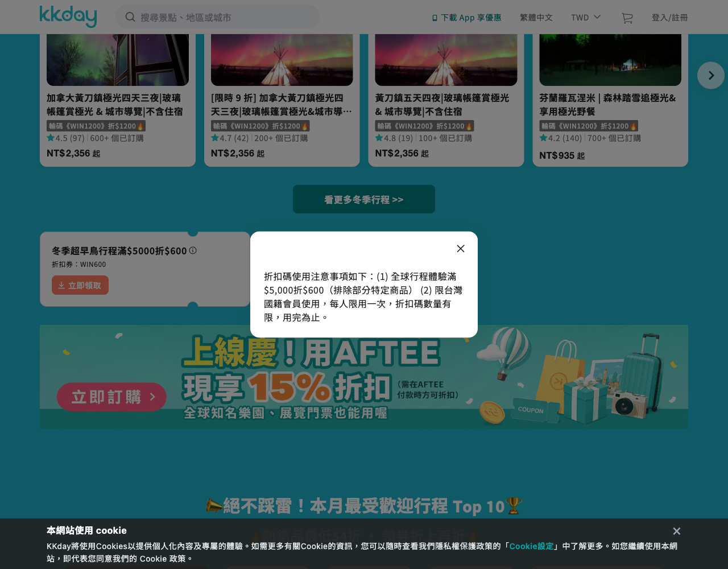
Task: Open the 登入/註冊 login page
Action: [670, 18]
